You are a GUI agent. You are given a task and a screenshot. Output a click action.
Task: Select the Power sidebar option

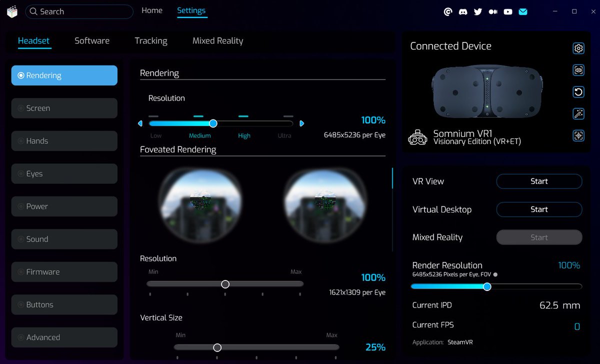[x=64, y=206]
